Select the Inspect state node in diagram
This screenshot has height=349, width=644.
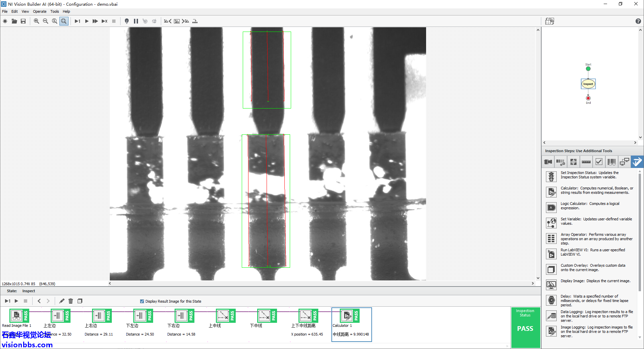pos(588,84)
